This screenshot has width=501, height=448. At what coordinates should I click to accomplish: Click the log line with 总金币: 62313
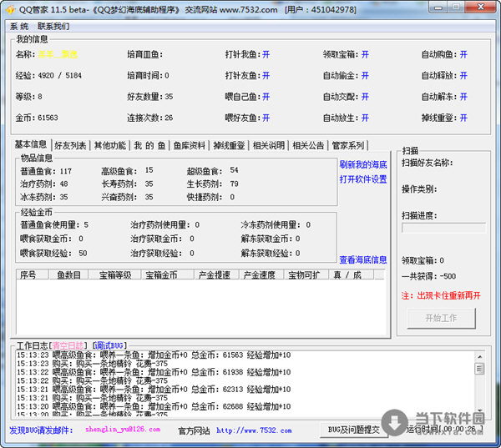154,390
